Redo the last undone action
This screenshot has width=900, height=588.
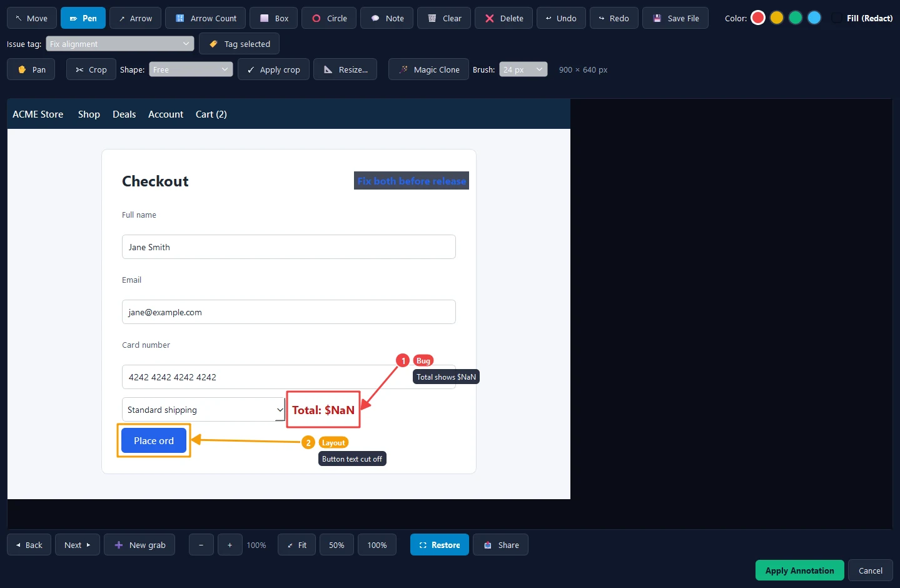[x=614, y=18]
